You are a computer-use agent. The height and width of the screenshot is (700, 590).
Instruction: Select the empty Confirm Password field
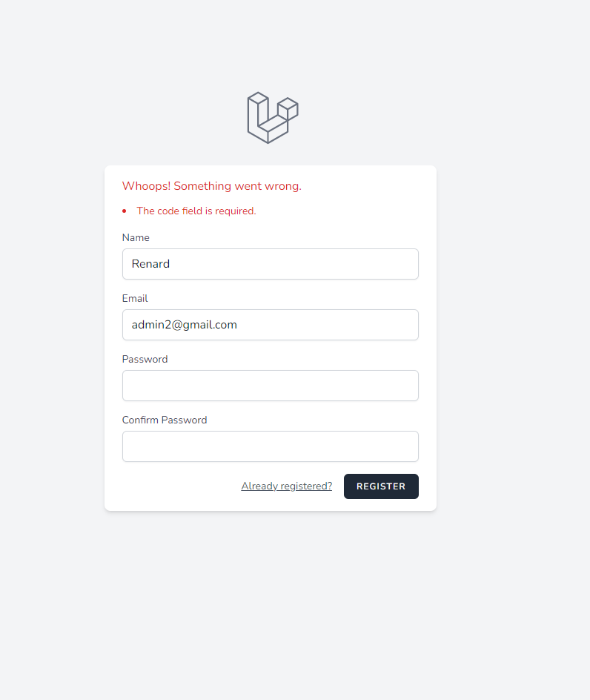[271, 446]
